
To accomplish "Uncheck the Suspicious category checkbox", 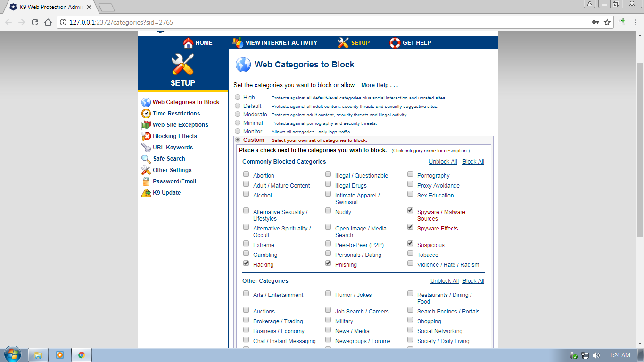I will 410,243.
